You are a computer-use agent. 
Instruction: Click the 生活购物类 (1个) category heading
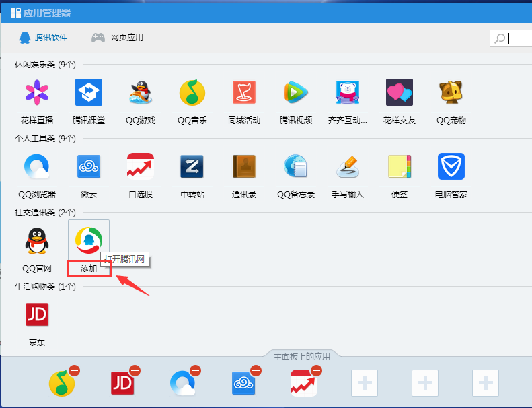(x=45, y=287)
